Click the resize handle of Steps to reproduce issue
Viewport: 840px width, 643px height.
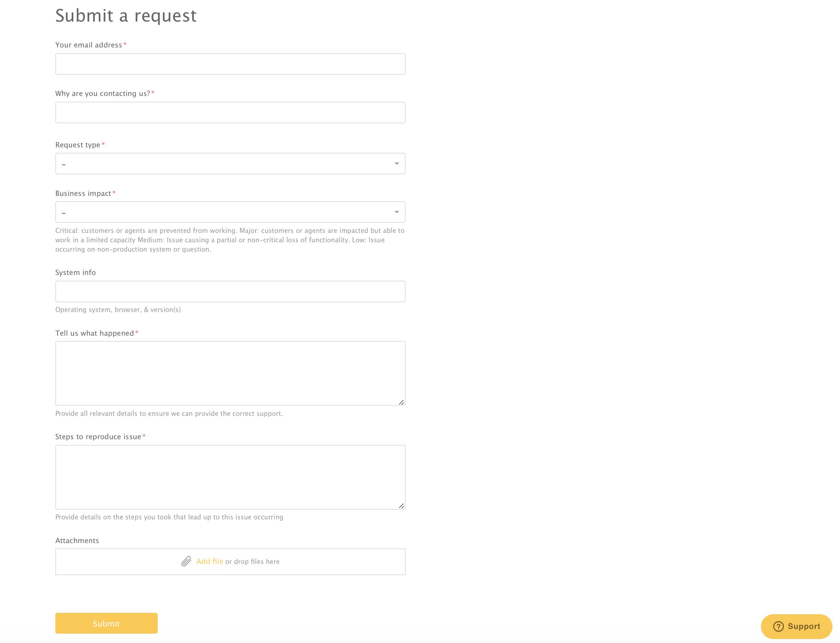pyautogui.click(x=402, y=506)
